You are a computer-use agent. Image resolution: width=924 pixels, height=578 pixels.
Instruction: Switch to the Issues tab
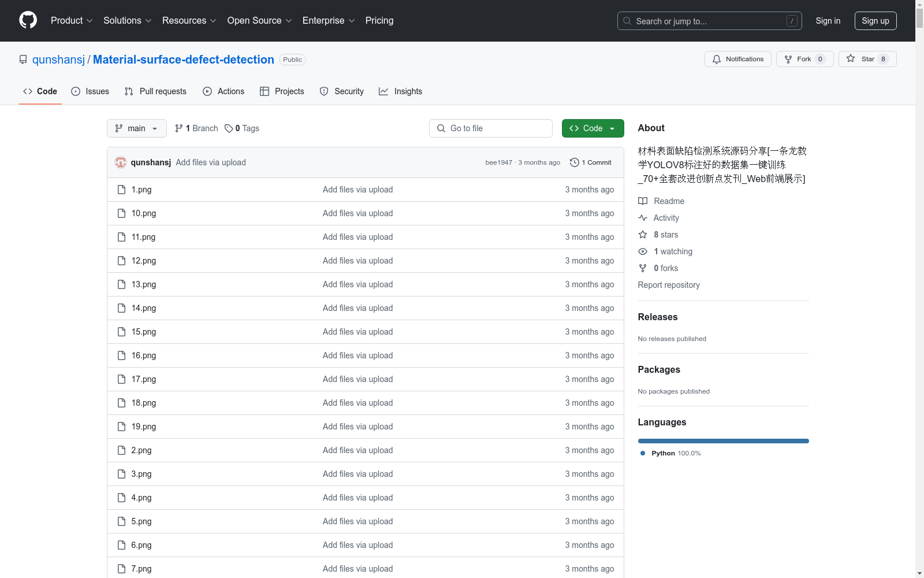(90, 91)
